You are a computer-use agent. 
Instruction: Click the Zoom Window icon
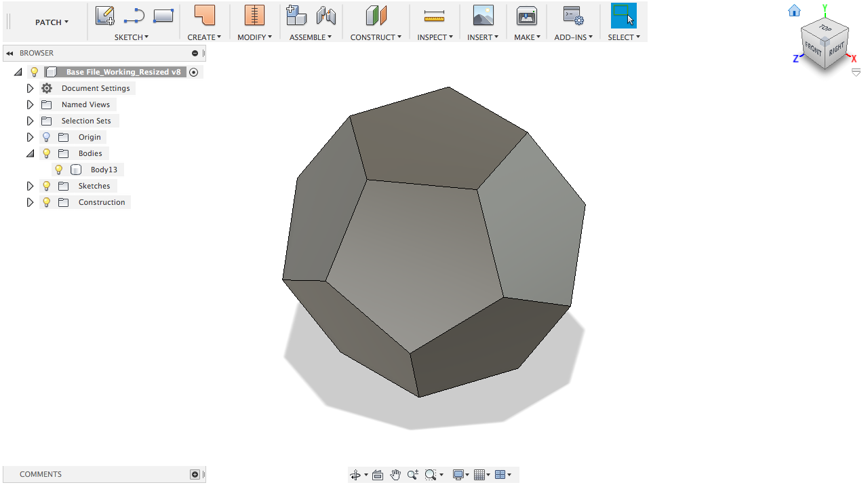(x=431, y=475)
